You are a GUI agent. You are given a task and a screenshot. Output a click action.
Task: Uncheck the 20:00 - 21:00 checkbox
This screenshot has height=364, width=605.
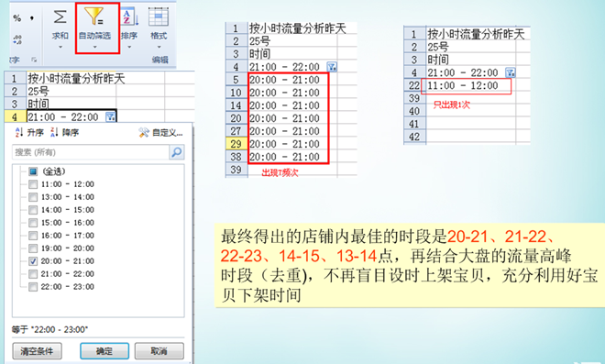(x=33, y=261)
